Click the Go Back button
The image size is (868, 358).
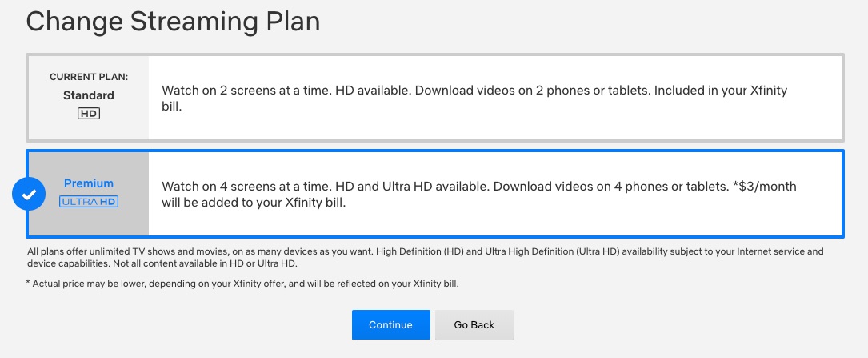(474, 324)
